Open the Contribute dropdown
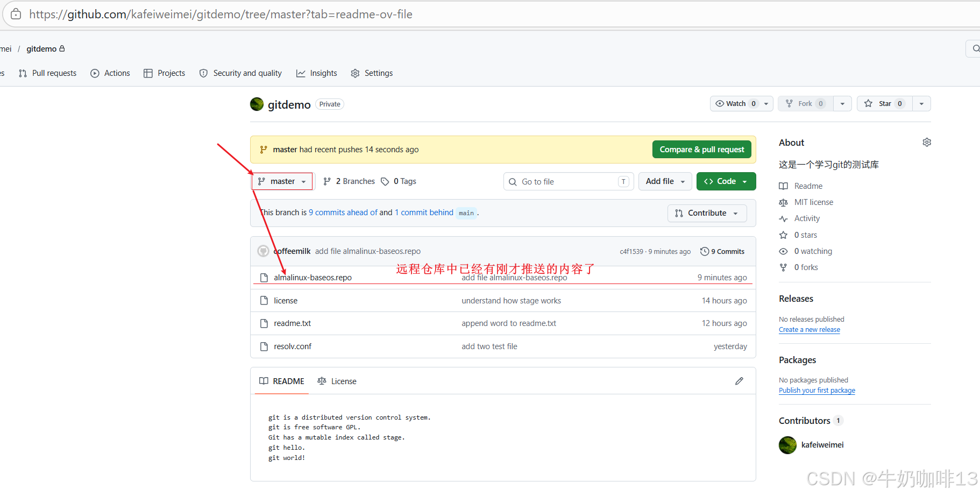The height and width of the screenshot is (496, 980). 707,213
